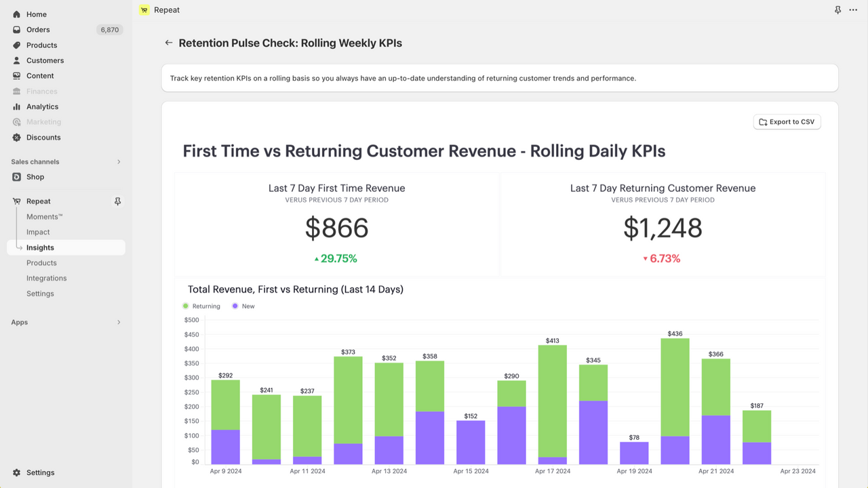The image size is (868, 488).
Task: Click the Settings gear icon at bottom
Action: click(x=17, y=472)
